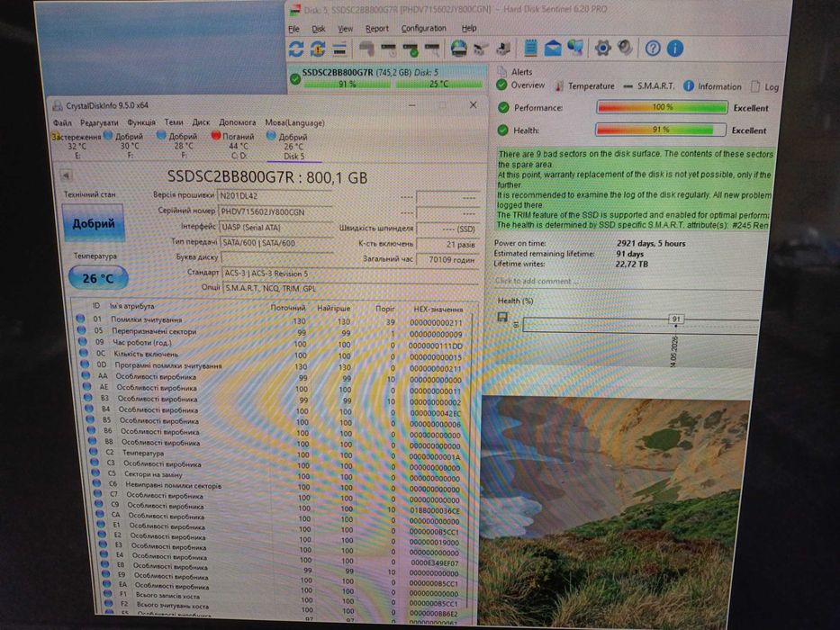Select the 'Час роботи (год.)' attribute row
Screen dimensions: 840x630
point(273,344)
